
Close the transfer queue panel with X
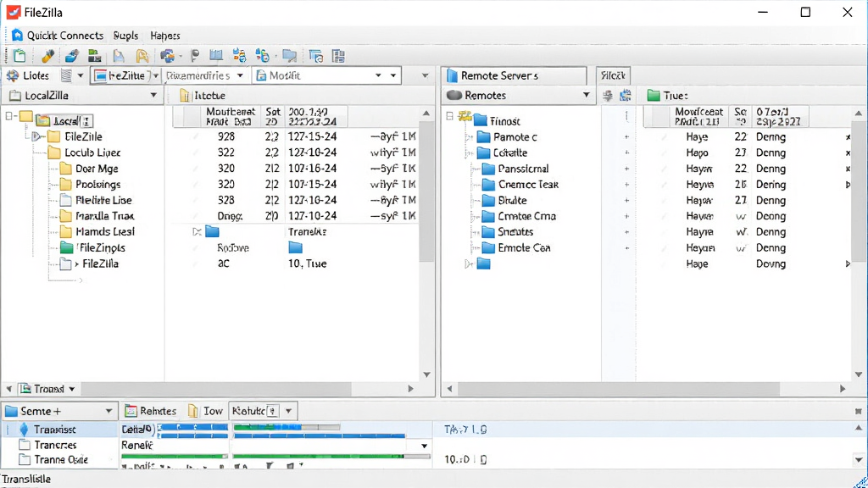click(x=858, y=411)
